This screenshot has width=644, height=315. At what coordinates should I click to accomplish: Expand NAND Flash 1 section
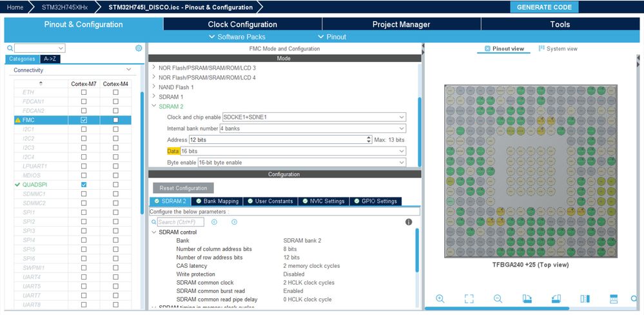pyautogui.click(x=154, y=86)
